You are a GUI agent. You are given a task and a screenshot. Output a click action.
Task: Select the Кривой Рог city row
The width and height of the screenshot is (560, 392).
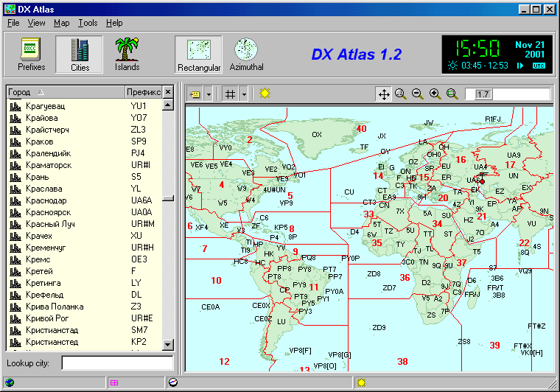click(84, 318)
